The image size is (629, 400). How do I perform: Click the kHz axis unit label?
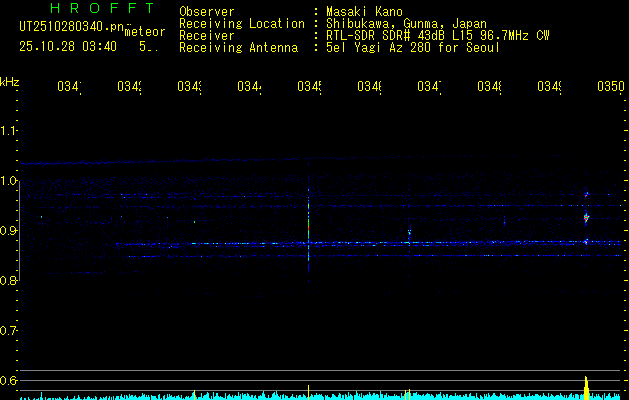10,81
